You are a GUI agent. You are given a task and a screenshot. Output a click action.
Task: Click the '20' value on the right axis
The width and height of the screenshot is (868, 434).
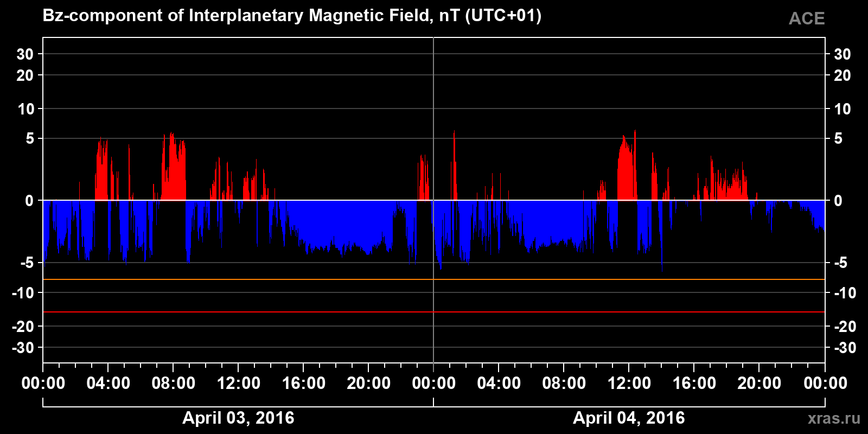click(842, 75)
